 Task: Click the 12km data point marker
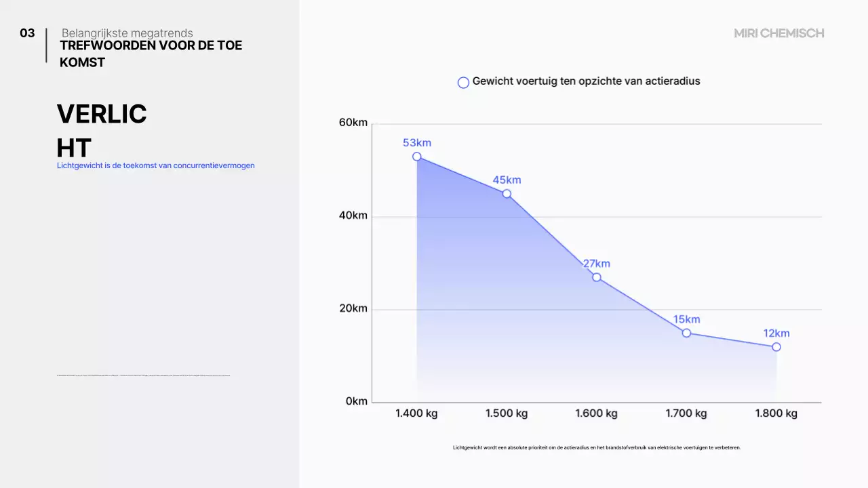pos(776,347)
